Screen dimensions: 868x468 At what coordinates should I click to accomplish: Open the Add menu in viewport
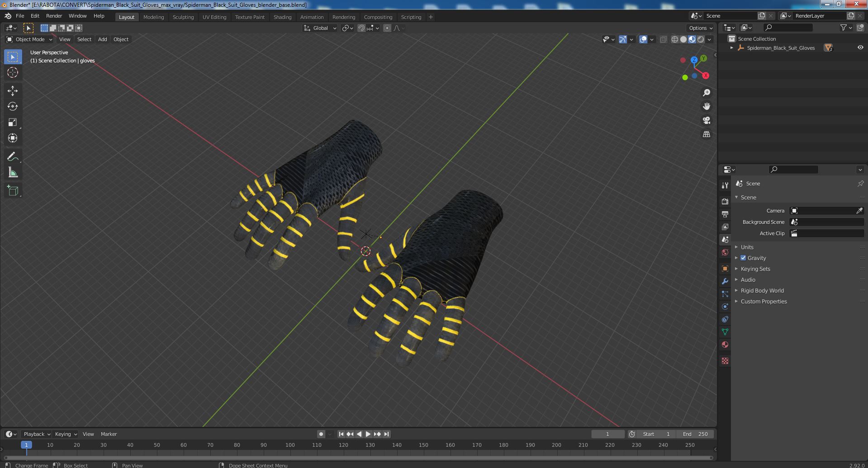103,39
